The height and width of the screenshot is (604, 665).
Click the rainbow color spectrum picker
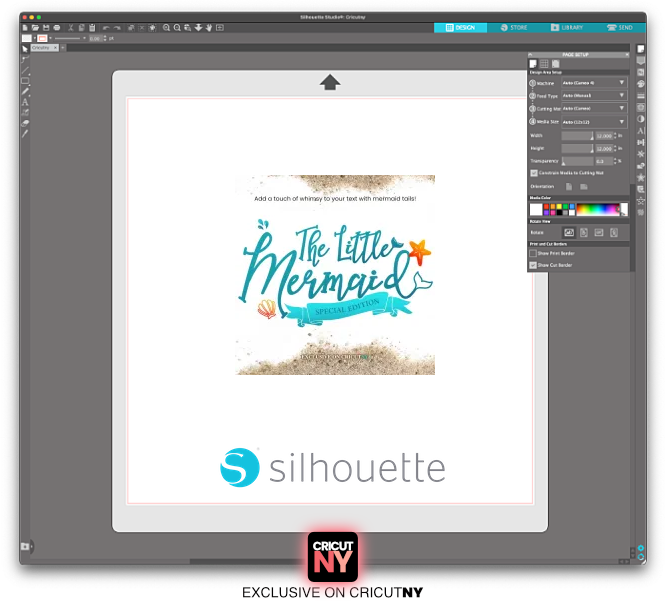tap(598, 210)
